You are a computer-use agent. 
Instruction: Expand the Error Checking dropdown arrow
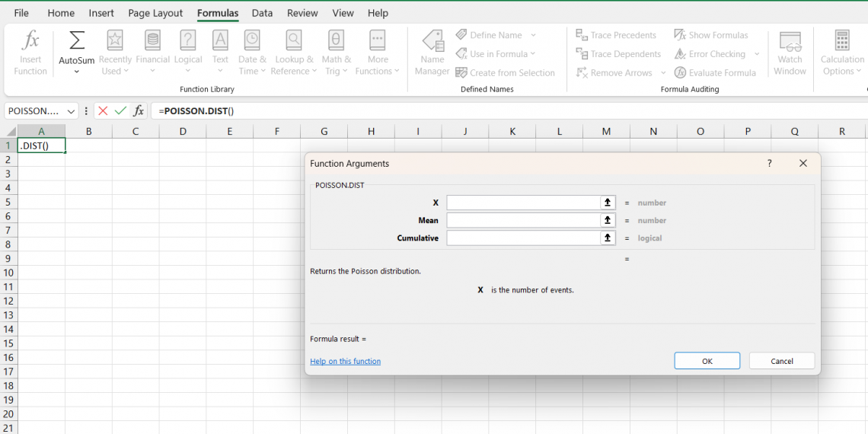(x=757, y=54)
